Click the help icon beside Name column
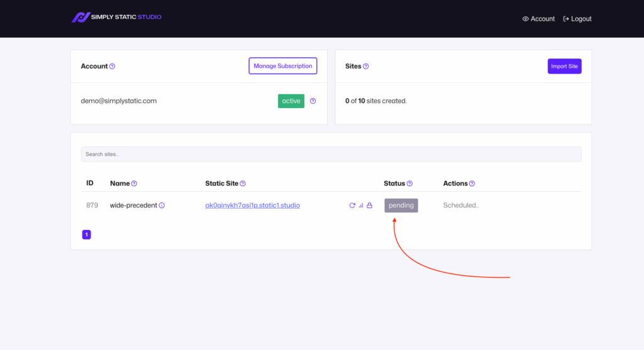Image resolution: width=644 pixels, height=350 pixels. [x=134, y=183]
